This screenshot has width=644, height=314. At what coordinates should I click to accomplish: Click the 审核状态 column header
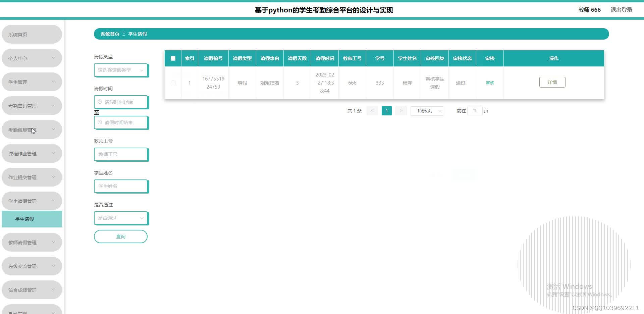462,58
